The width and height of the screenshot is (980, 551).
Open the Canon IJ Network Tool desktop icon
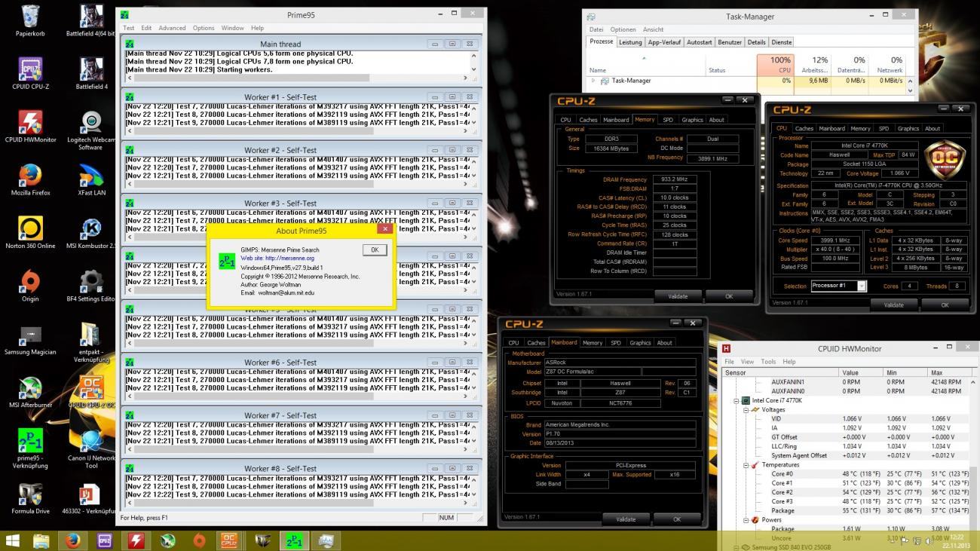[91, 448]
